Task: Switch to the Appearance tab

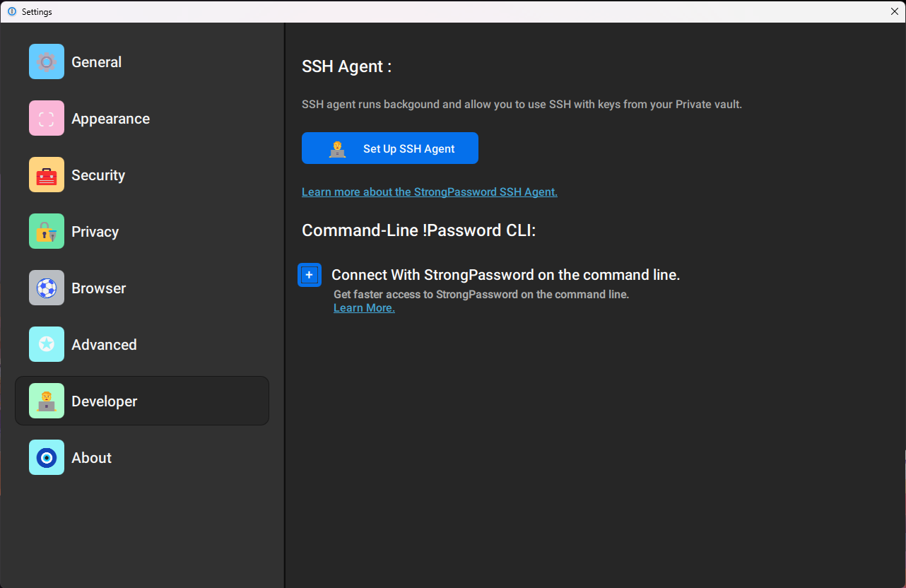Action: tap(110, 119)
